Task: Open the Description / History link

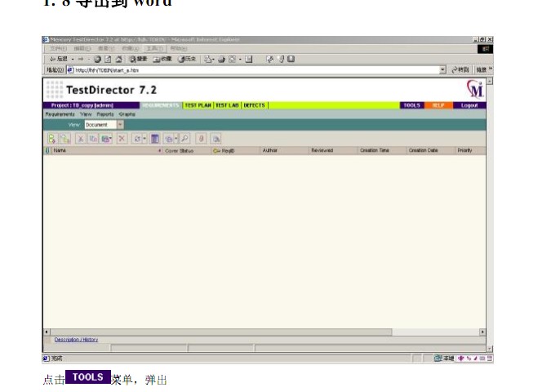Action: tap(76, 340)
